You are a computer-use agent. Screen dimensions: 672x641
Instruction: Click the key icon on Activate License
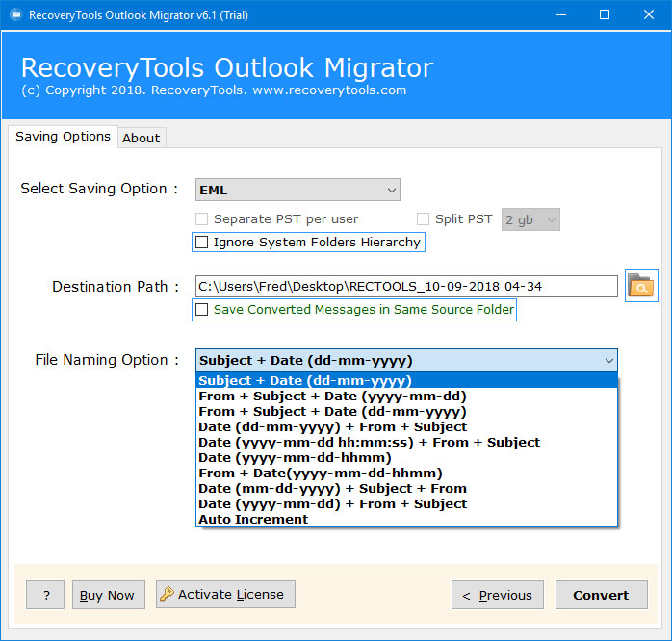pos(166,594)
